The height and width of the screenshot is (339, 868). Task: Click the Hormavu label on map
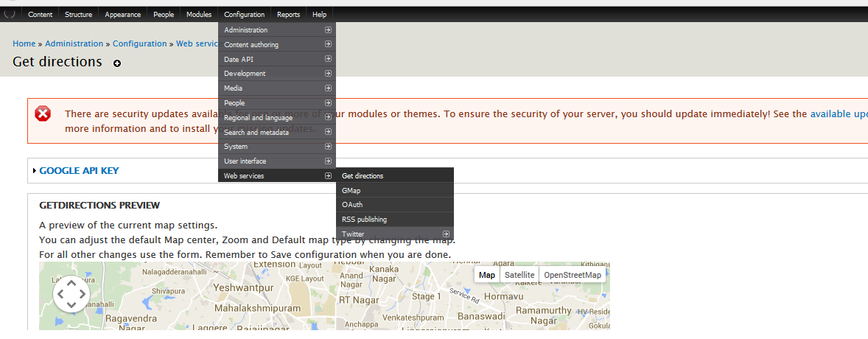point(504,296)
